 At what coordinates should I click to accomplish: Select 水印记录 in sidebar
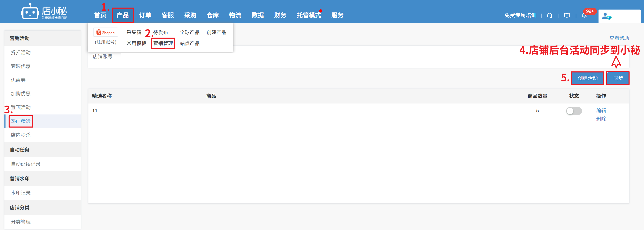pyautogui.click(x=21, y=193)
